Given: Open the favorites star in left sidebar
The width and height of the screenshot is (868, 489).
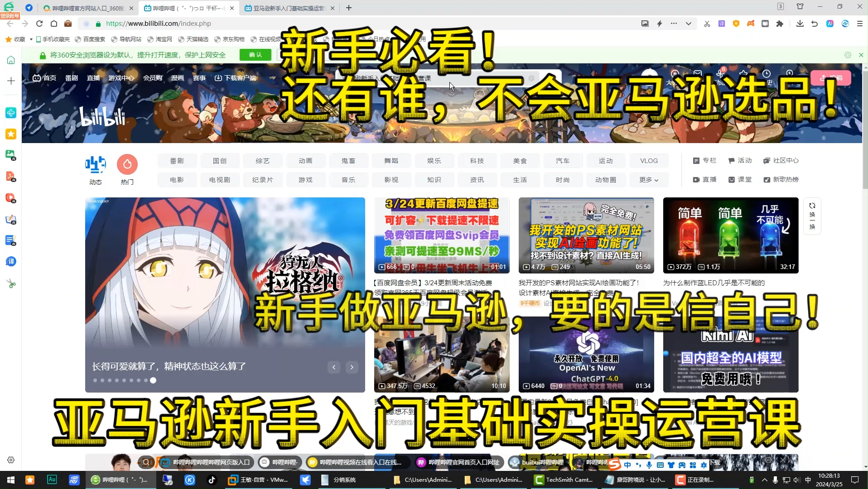Looking at the screenshot, I should click(11, 134).
